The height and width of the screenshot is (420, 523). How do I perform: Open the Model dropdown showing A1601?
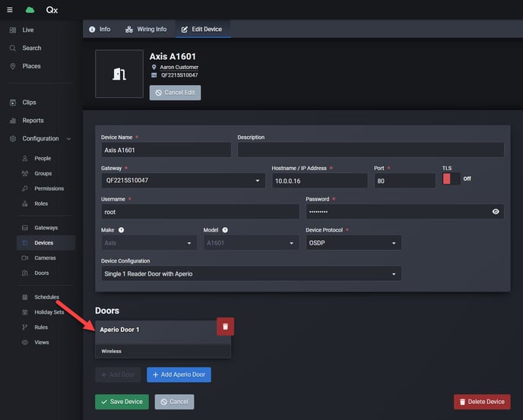[x=251, y=243]
